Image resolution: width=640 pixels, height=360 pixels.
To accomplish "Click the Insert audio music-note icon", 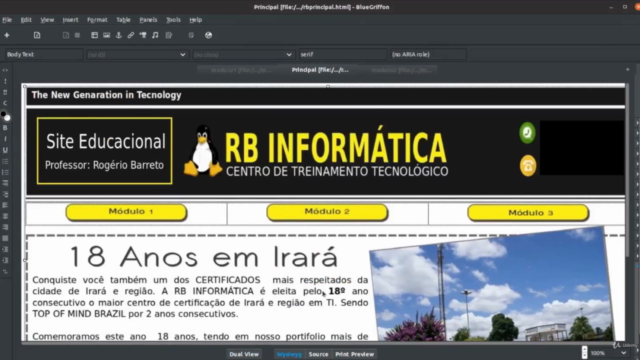I will [x=155, y=35].
